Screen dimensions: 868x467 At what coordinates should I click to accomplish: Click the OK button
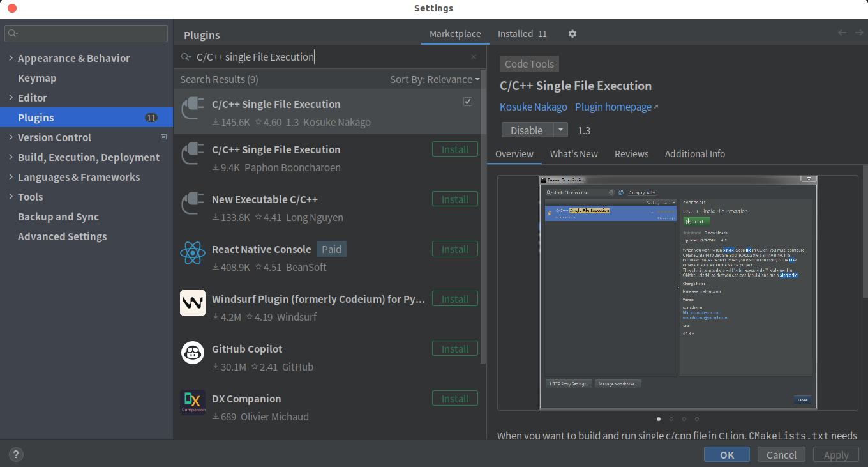click(727, 455)
